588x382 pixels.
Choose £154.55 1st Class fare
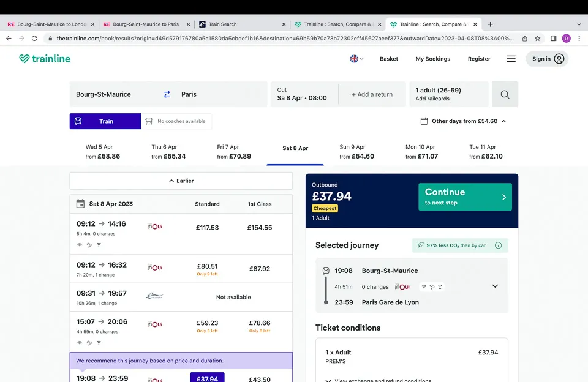(x=260, y=228)
